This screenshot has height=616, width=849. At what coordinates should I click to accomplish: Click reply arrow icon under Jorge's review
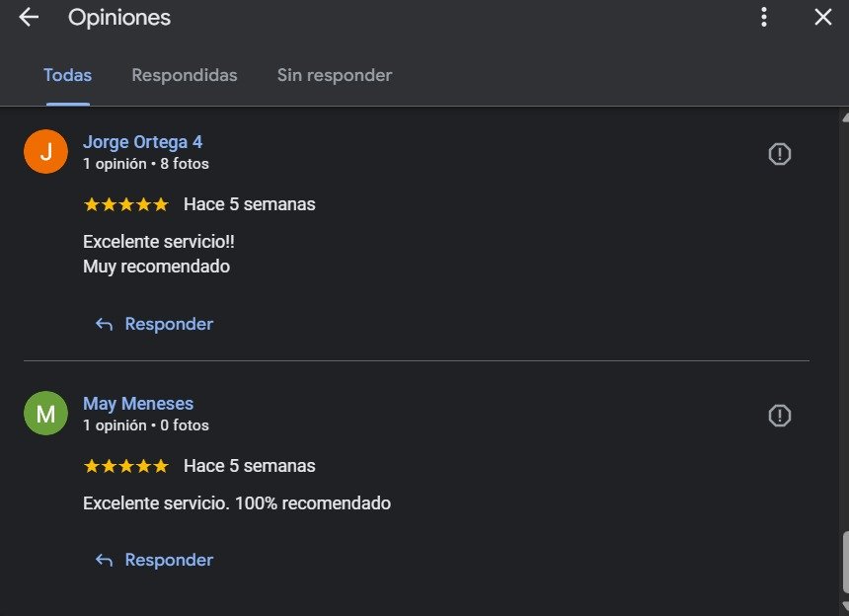(x=104, y=324)
